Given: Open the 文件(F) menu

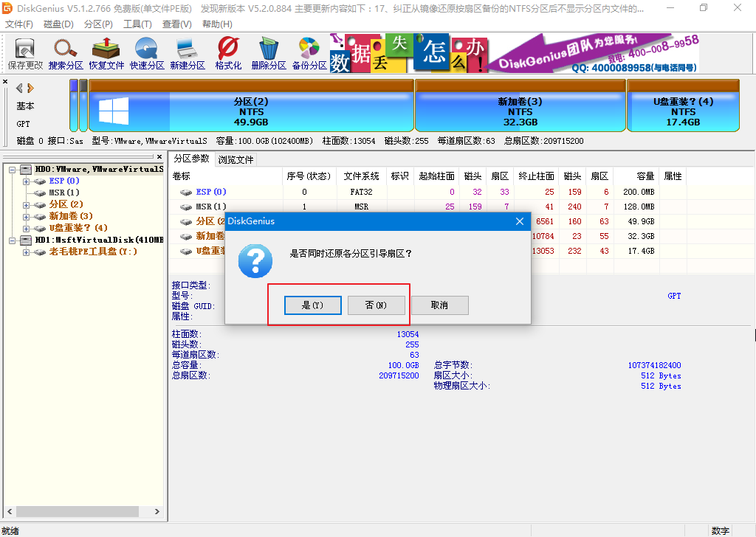Looking at the screenshot, I should click(x=18, y=24).
